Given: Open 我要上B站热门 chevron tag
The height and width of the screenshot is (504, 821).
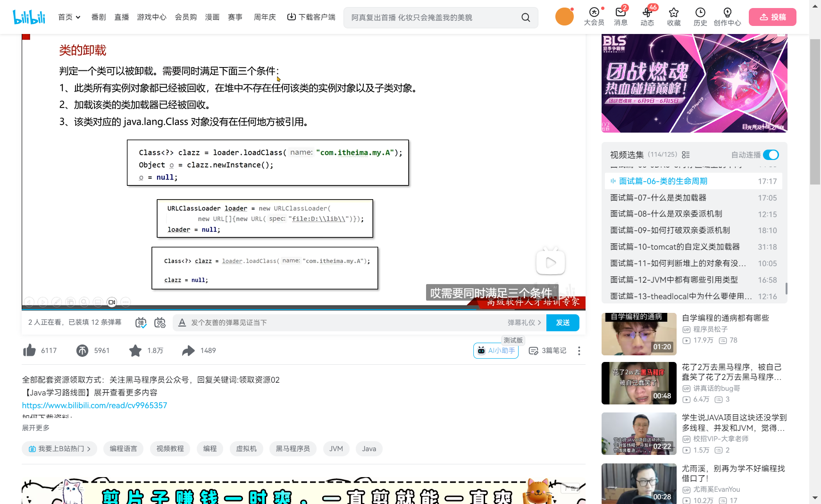Looking at the screenshot, I should 59,449.
